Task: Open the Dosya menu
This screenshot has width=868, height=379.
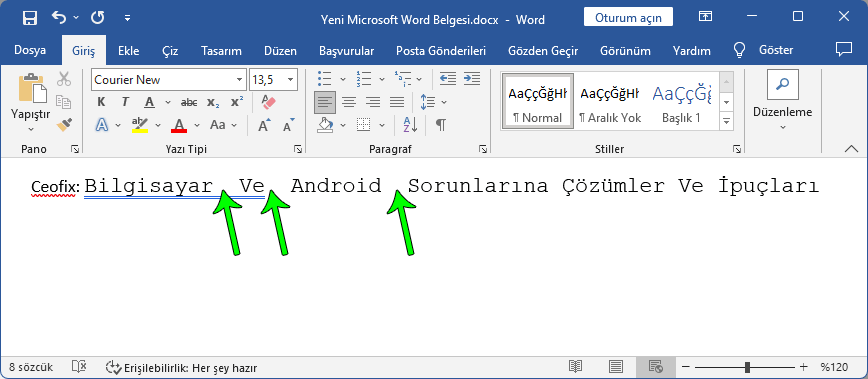Action: pos(30,51)
